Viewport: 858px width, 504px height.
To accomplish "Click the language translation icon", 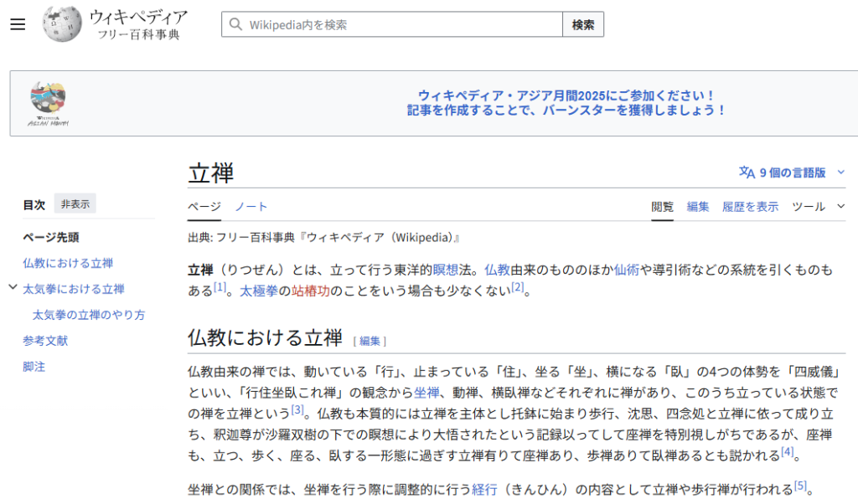I will (747, 172).
